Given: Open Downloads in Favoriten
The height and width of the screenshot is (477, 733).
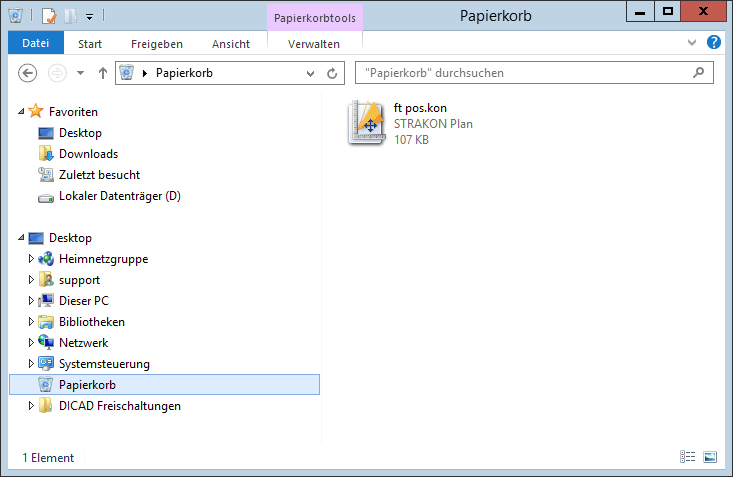Looking at the screenshot, I should click(88, 154).
